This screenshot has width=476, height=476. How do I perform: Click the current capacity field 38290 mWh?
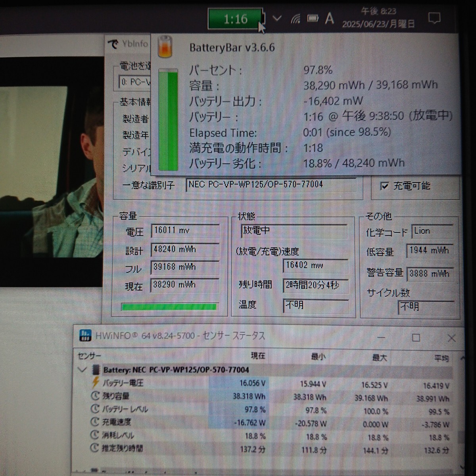185,285
